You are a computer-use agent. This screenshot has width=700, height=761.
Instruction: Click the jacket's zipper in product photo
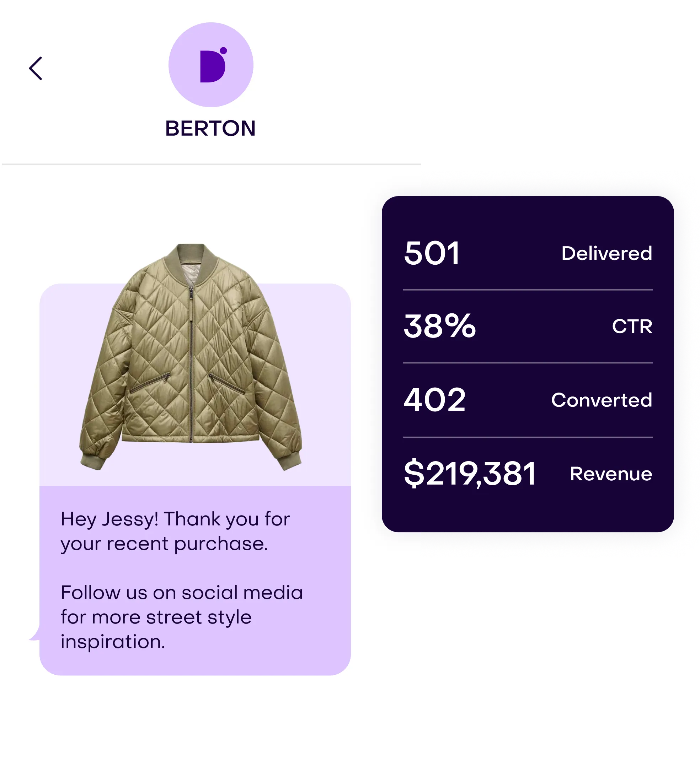click(x=191, y=363)
